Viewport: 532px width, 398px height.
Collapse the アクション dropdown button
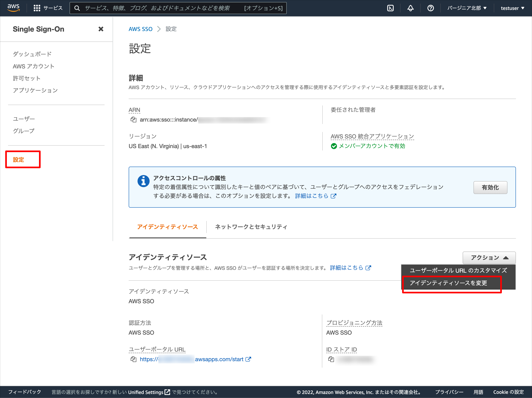(489, 258)
